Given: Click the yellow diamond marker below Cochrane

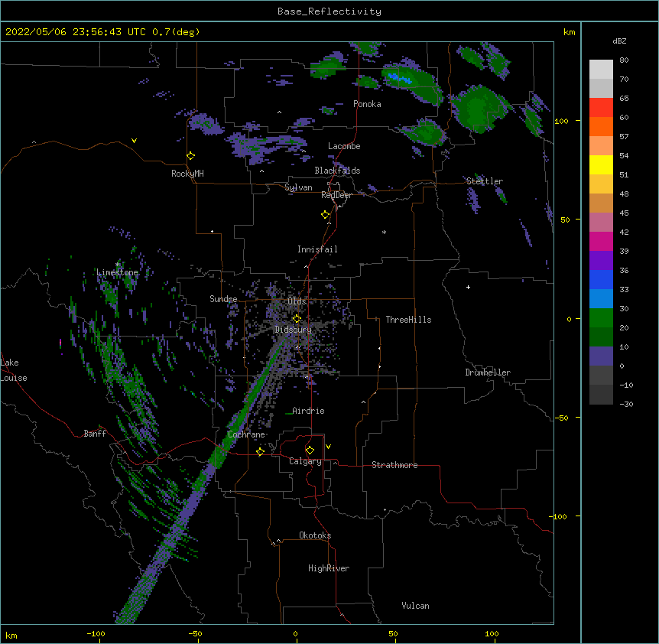Looking at the screenshot, I should [260, 452].
